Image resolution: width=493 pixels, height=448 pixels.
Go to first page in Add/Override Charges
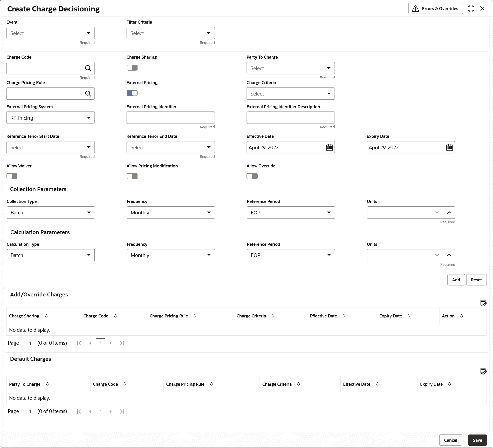tap(79, 343)
